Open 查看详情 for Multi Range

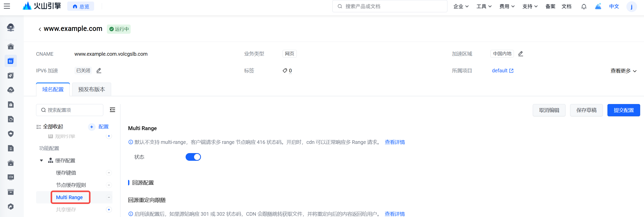[395, 142]
